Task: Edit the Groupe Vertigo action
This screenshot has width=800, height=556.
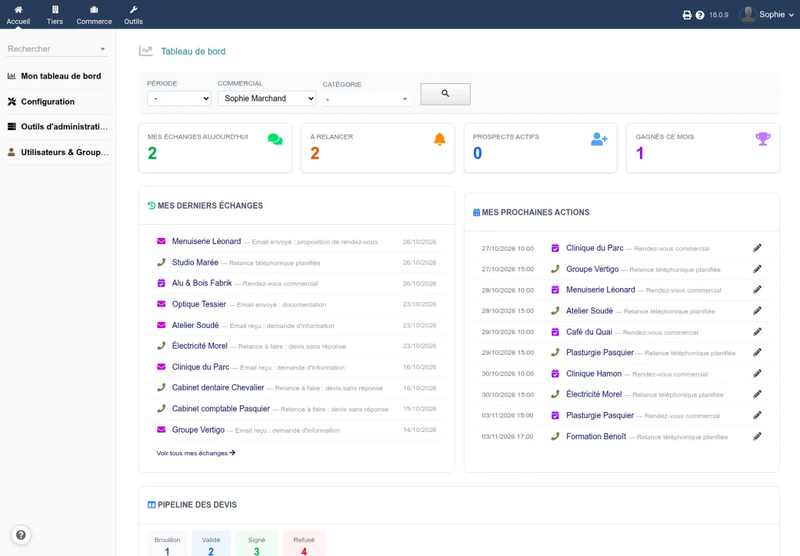Action: click(757, 269)
